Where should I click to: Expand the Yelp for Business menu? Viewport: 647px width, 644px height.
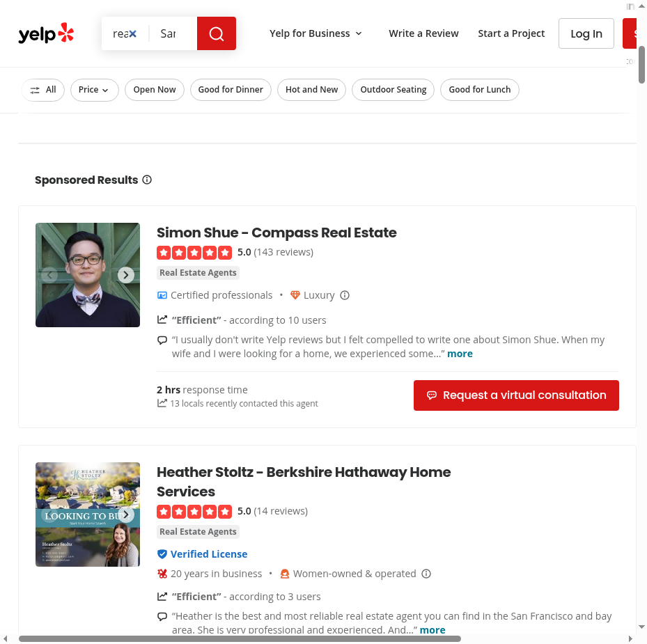(x=315, y=33)
